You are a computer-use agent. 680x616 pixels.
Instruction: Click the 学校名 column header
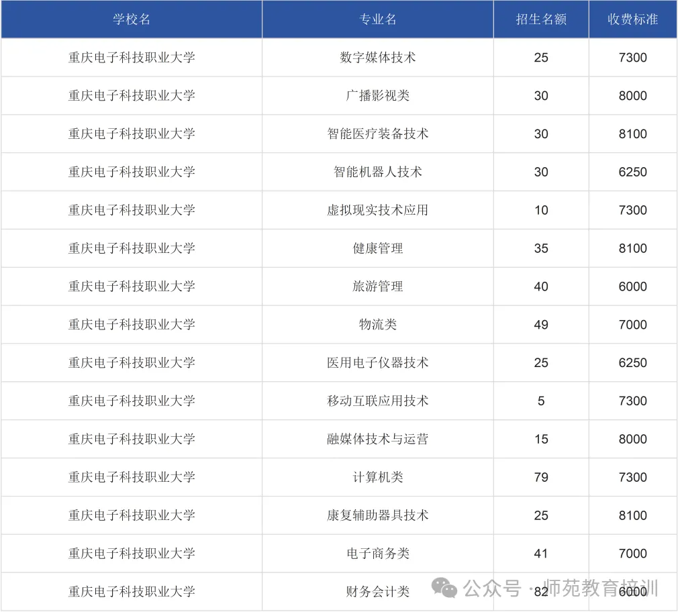coord(132,19)
